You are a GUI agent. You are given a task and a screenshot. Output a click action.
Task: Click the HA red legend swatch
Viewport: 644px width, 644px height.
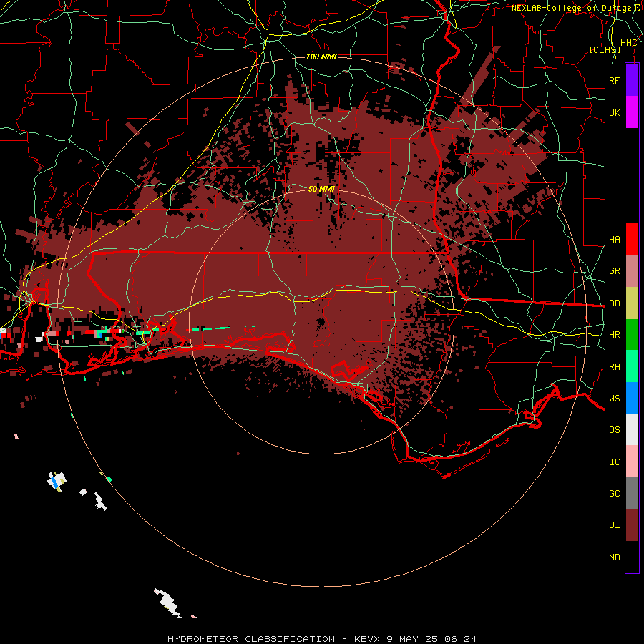[632, 239]
